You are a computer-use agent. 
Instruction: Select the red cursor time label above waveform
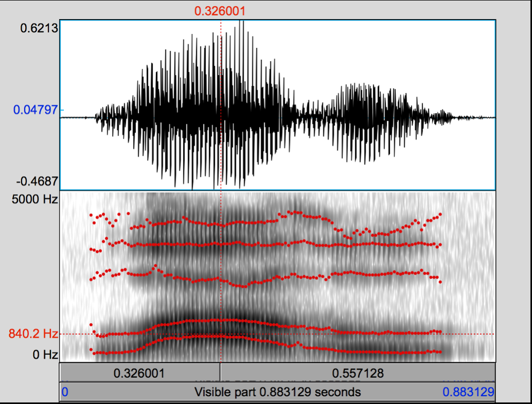tap(220, 11)
